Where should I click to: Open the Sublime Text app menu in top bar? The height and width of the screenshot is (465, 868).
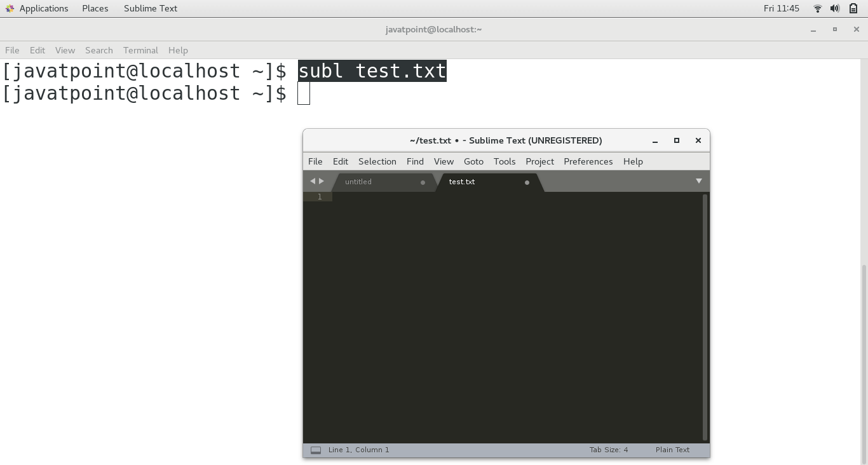click(151, 8)
